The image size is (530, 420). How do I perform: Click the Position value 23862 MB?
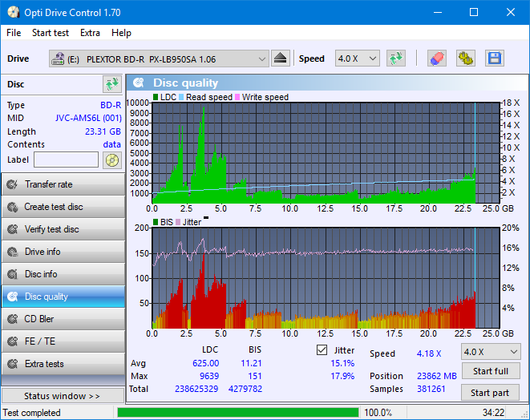pyautogui.click(x=437, y=376)
